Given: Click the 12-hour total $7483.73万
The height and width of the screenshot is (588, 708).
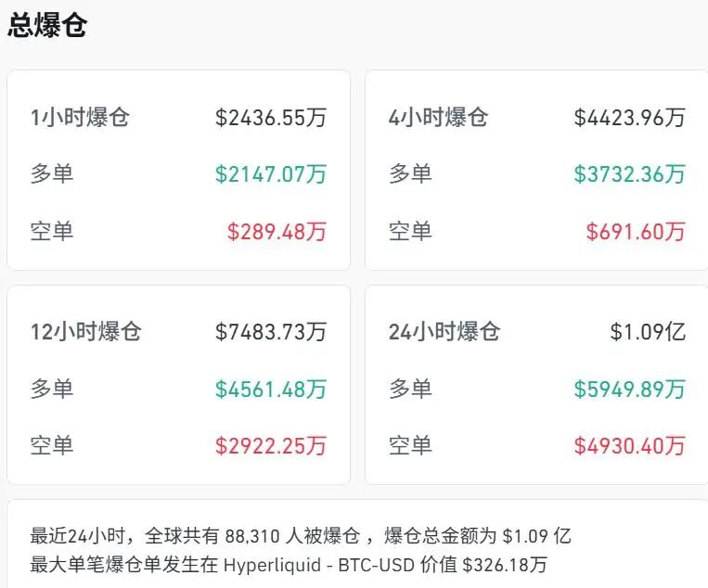Looking at the screenshot, I should [270, 332].
